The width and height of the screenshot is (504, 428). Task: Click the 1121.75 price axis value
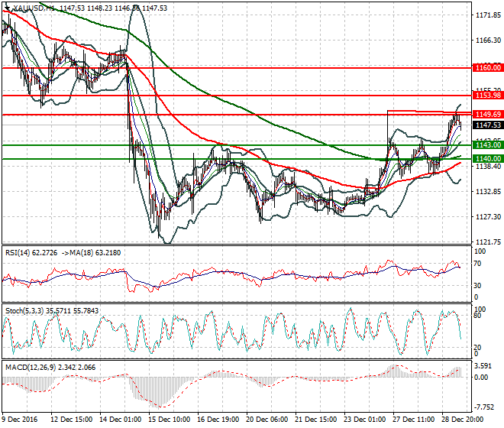[x=488, y=242]
